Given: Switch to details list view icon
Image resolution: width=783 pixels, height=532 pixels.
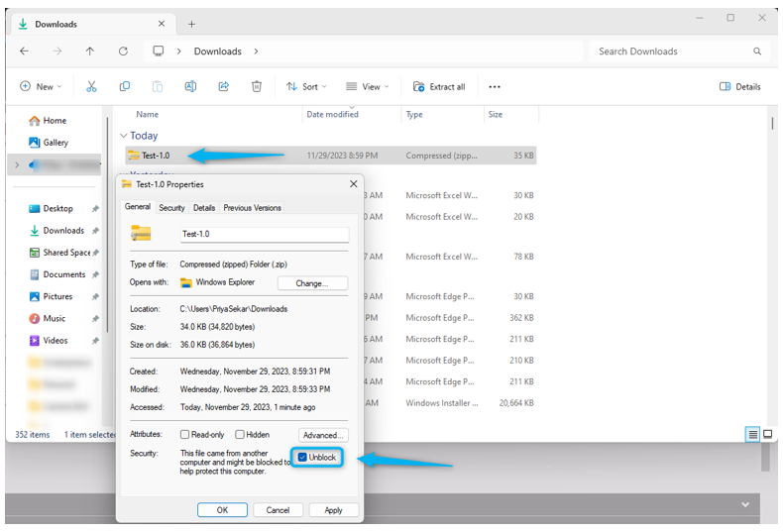Looking at the screenshot, I should point(752,434).
